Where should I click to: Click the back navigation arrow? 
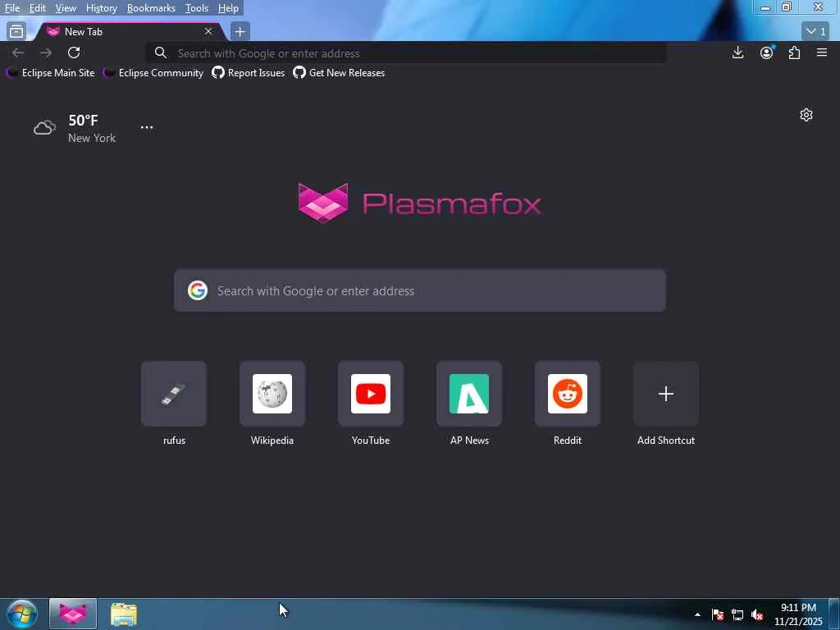pyautogui.click(x=18, y=52)
